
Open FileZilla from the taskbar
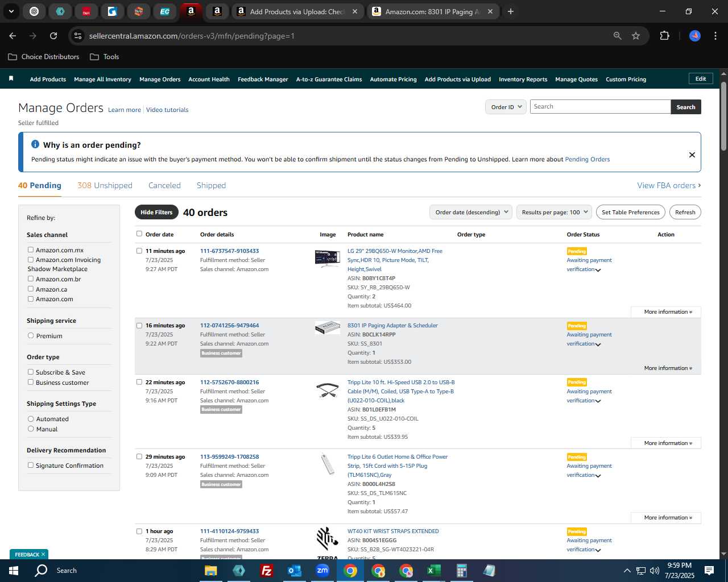coord(266,571)
